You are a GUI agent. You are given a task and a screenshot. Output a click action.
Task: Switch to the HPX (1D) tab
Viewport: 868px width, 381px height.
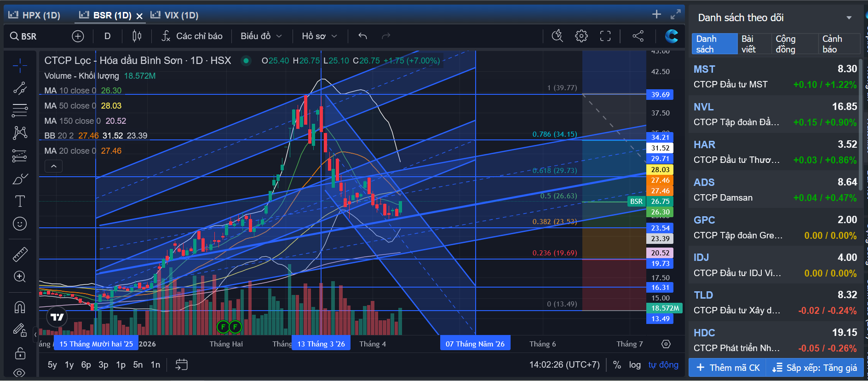pyautogui.click(x=34, y=15)
